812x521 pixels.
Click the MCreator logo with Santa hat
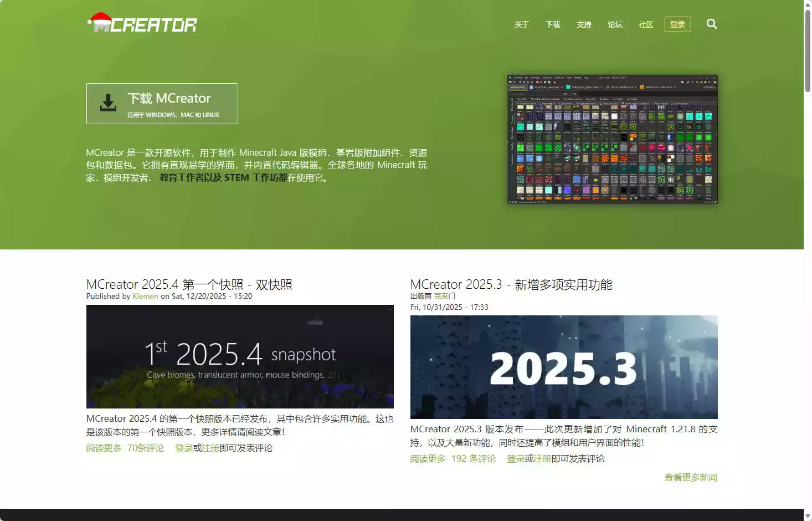click(x=142, y=22)
